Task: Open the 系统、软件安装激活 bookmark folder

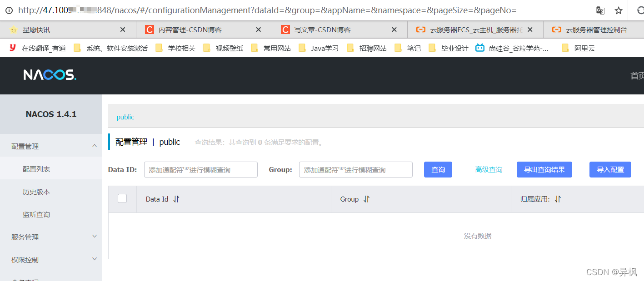Action: pos(110,48)
